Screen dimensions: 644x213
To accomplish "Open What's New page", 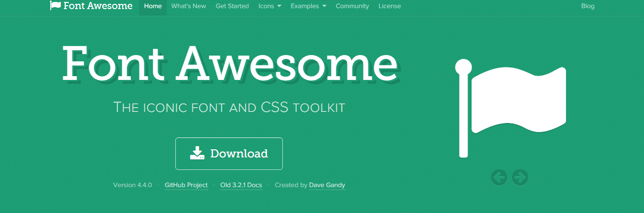I will pos(189,6).
